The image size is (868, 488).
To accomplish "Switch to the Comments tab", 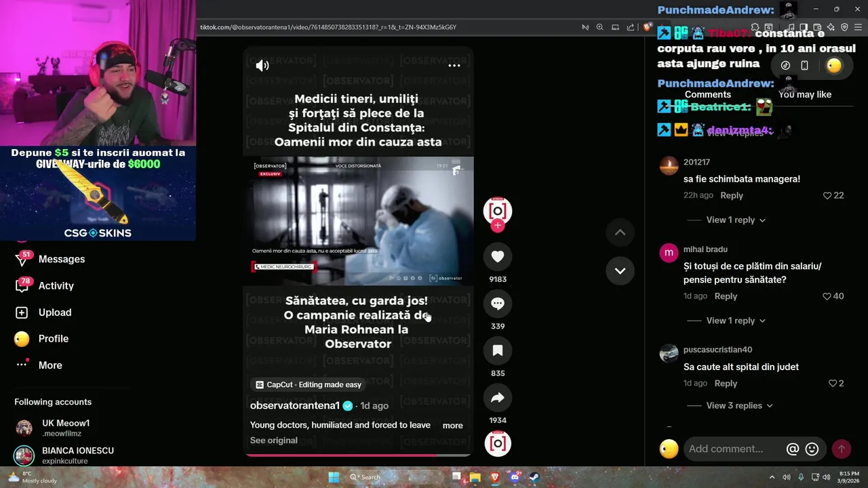I will click(x=708, y=95).
